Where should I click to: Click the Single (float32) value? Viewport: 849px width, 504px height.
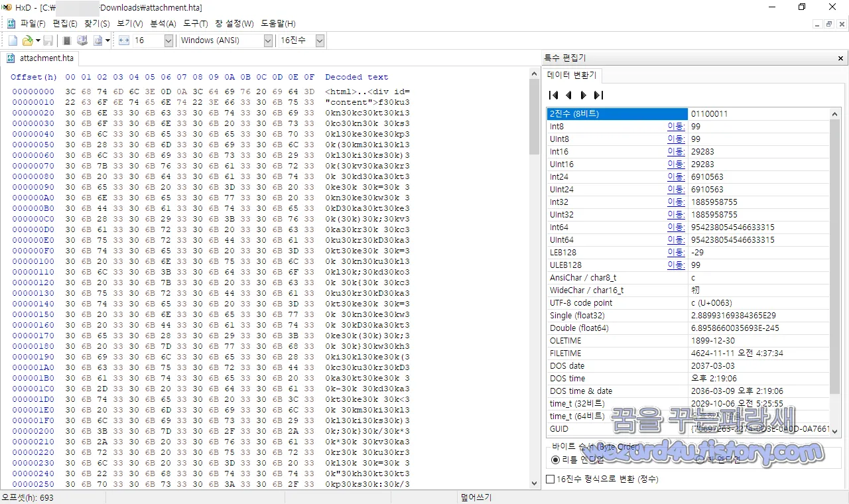point(733,316)
